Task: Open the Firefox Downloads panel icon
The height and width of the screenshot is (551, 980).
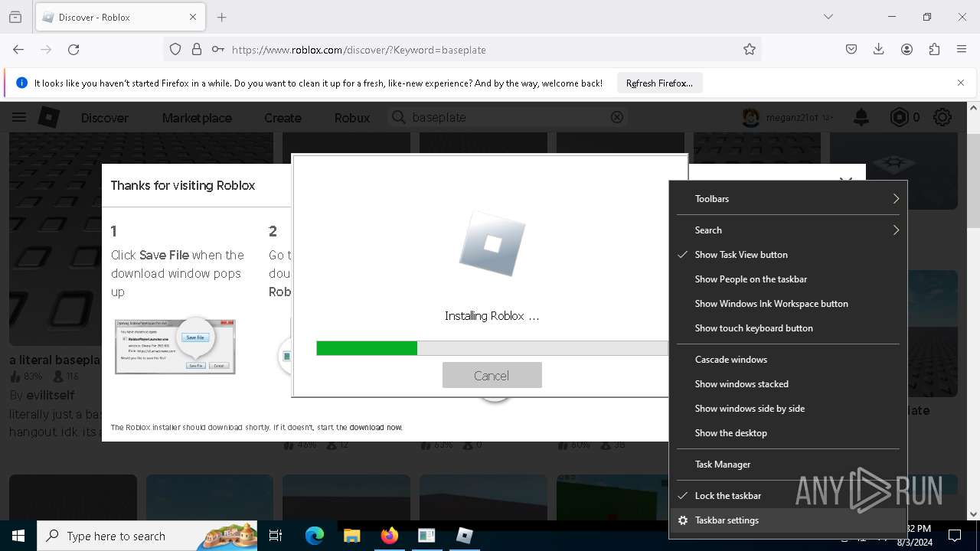Action: (879, 49)
